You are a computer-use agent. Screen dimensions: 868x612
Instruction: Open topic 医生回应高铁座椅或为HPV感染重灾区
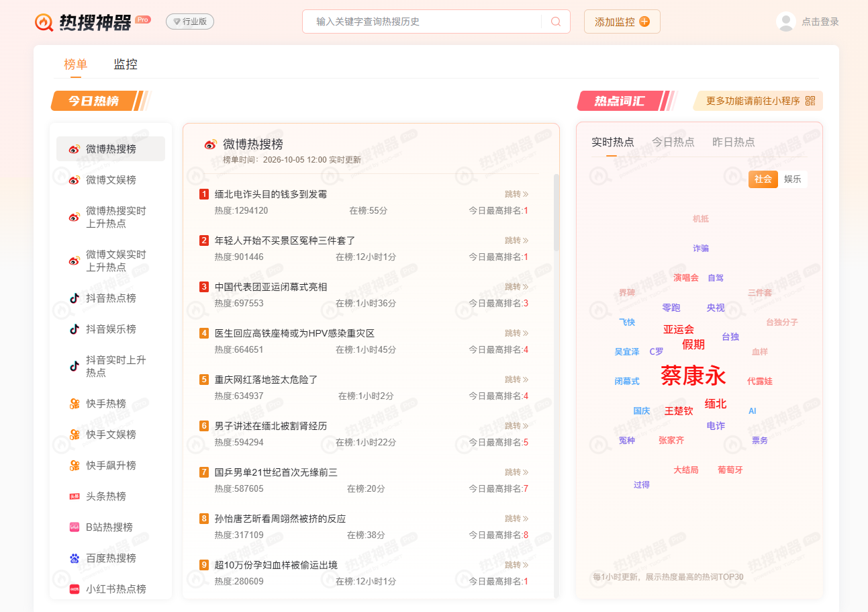pos(295,333)
